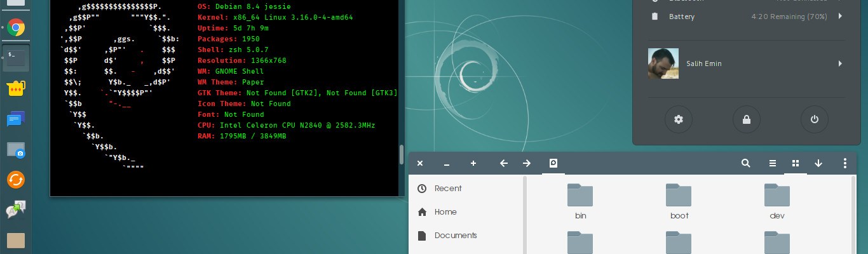Open the orange software updater icon
868x254 pixels.
pos(16,180)
